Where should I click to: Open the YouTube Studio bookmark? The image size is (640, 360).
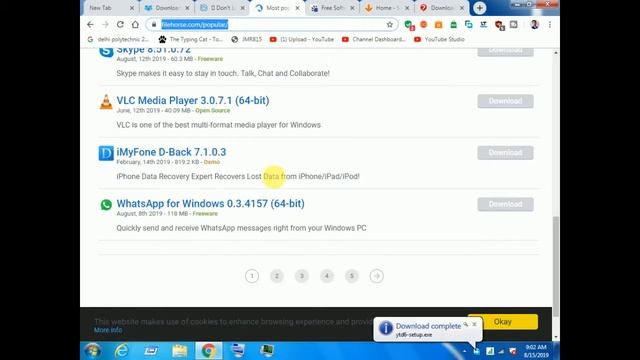(x=439, y=40)
